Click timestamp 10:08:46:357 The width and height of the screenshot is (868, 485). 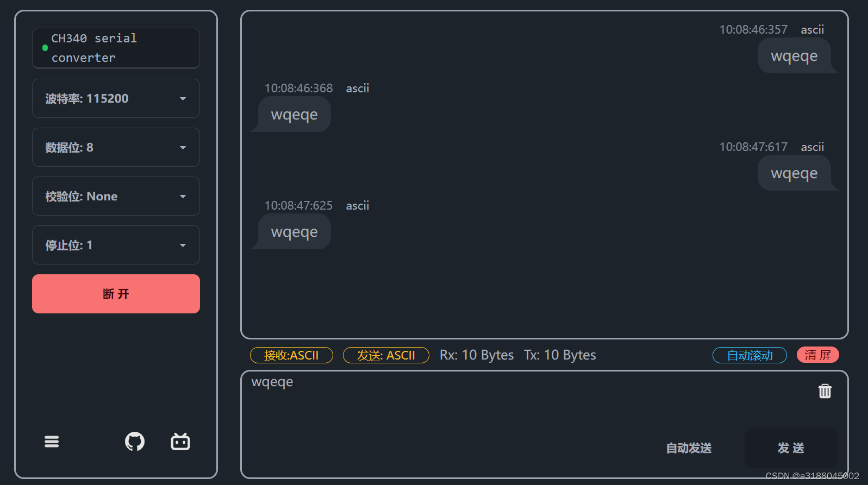click(x=753, y=29)
